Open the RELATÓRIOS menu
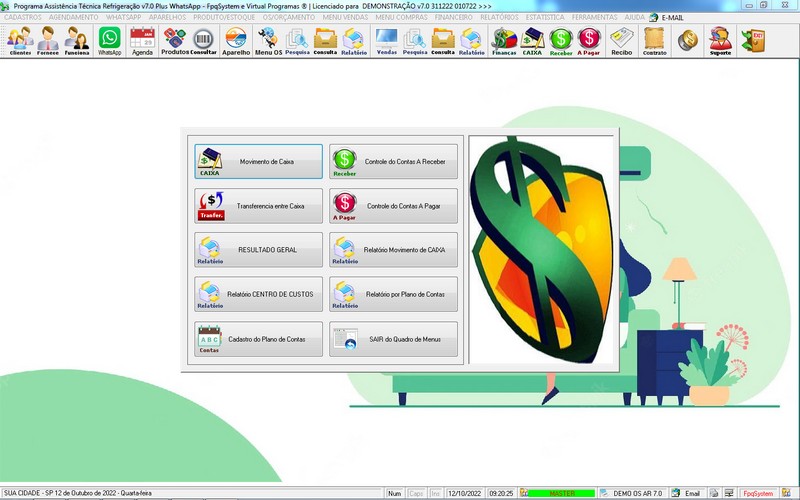 point(499,17)
